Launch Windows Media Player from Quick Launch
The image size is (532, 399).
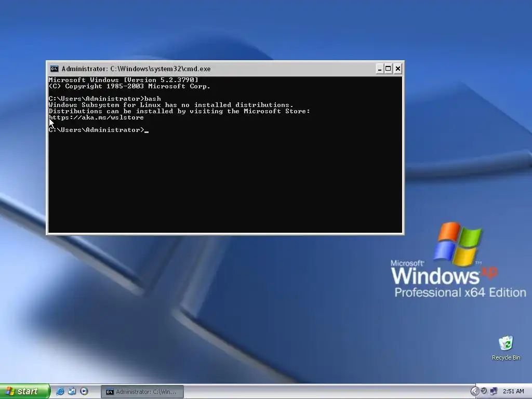point(84,391)
